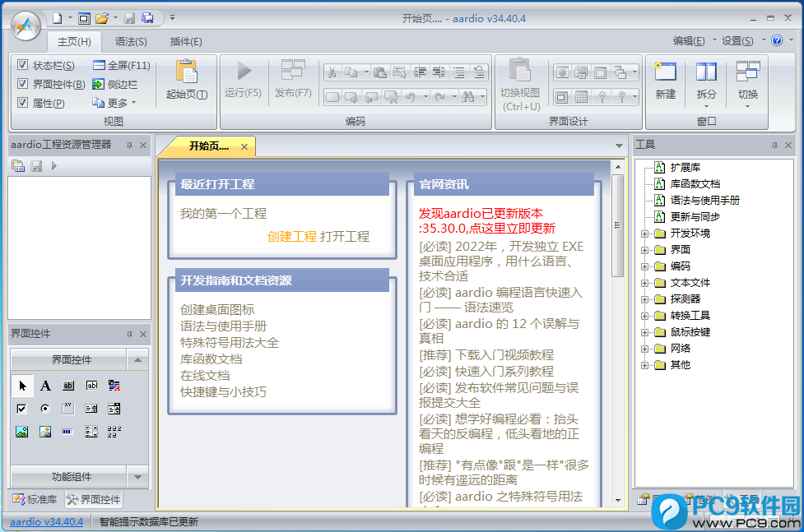The image size is (804, 532).
Task: Click the 全屏(F11) fullscreen item
Action: click(x=122, y=65)
